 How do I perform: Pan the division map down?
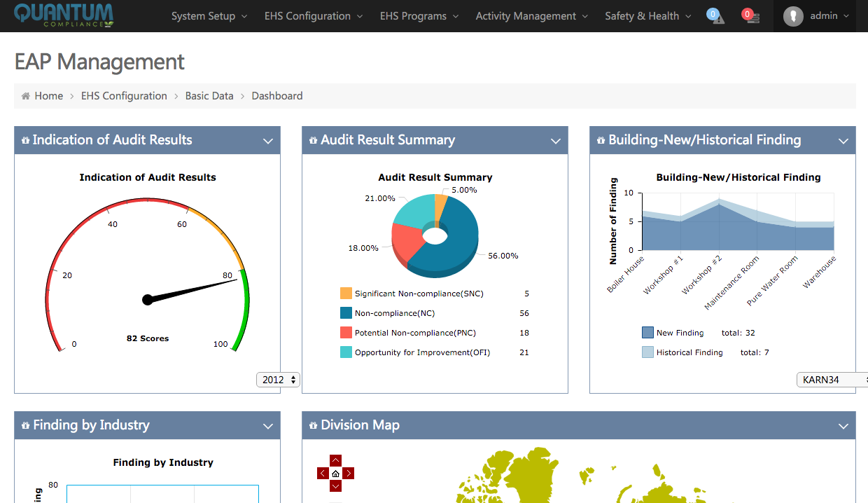(x=335, y=486)
